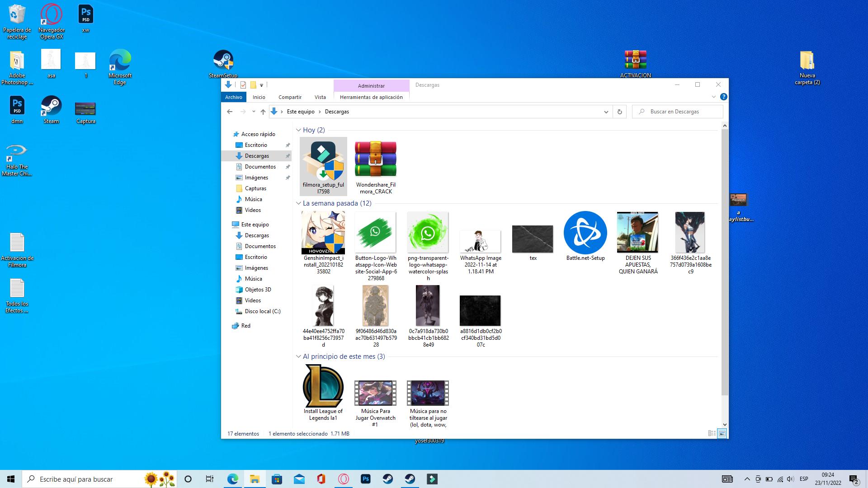Image resolution: width=868 pixels, height=488 pixels.
Task: Select the Wondershare_Filmora_CRACK archive
Action: [375, 159]
